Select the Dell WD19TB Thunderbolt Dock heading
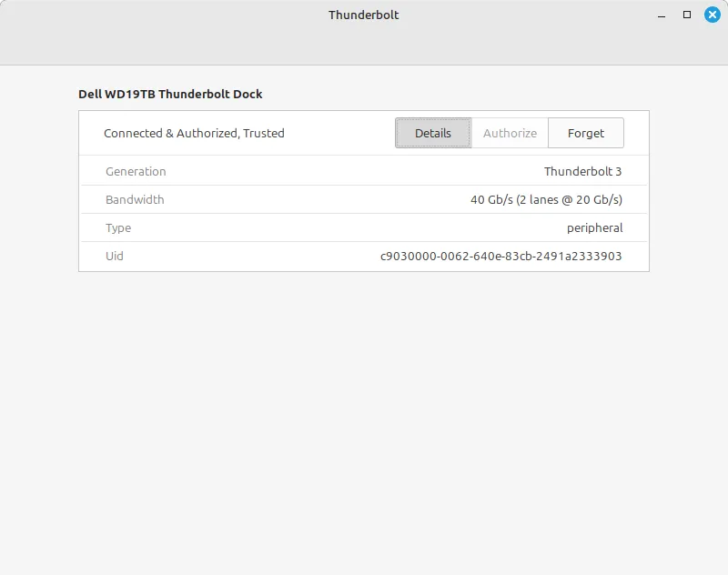 [x=170, y=95]
